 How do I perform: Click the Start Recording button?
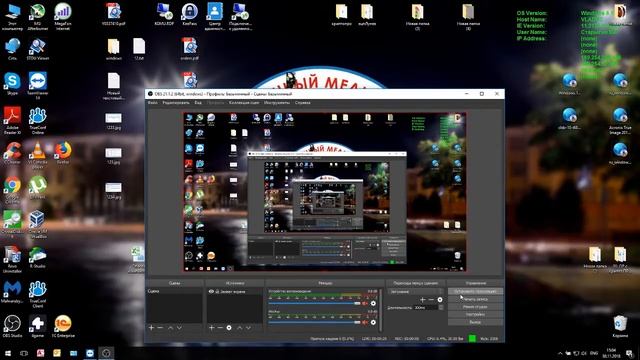coord(476,299)
